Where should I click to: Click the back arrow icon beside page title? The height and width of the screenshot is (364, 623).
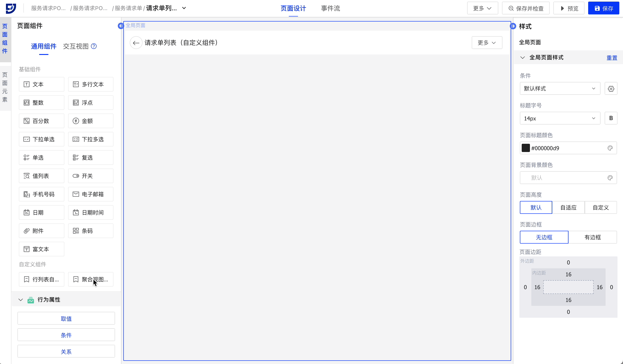[x=136, y=43]
